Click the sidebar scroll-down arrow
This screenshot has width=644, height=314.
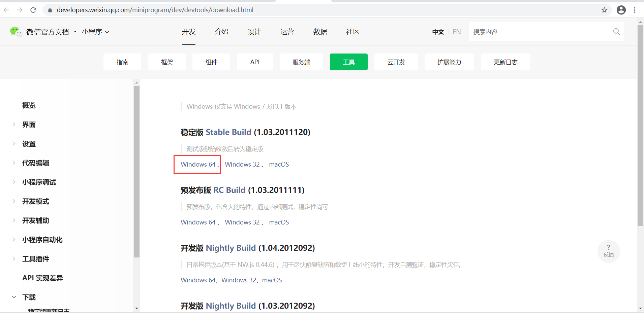(x=136, y=308)
